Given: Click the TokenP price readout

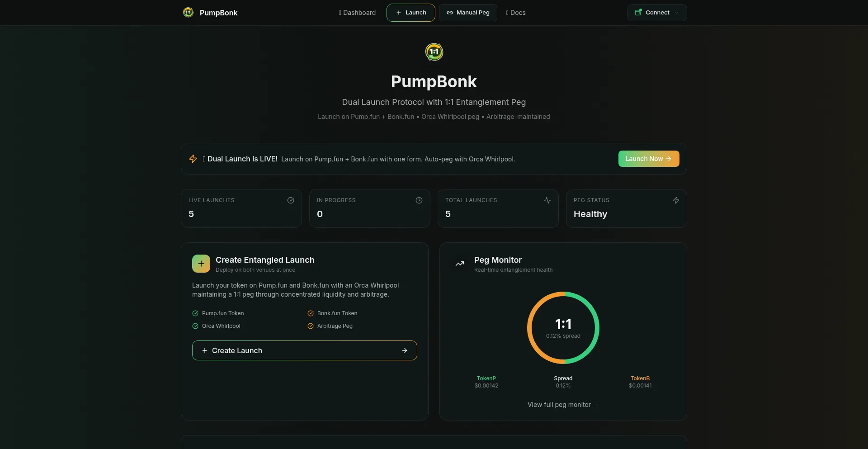Looking at the screenshot, I should pos(486,382).
